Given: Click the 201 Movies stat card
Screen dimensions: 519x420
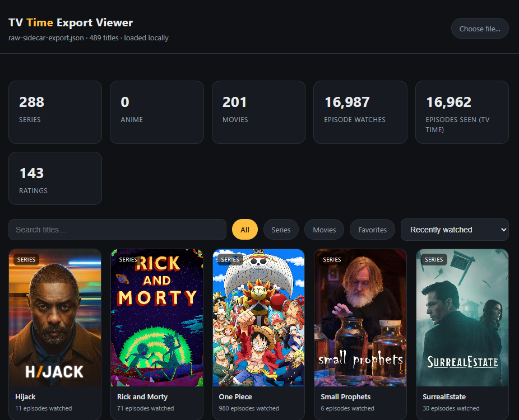Looking at the screenshot, I should point(258,112).
